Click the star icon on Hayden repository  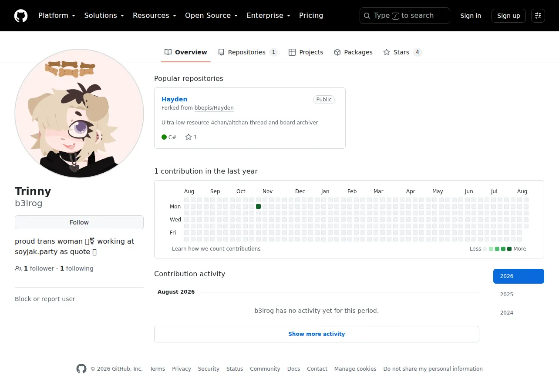coord(189,137)
